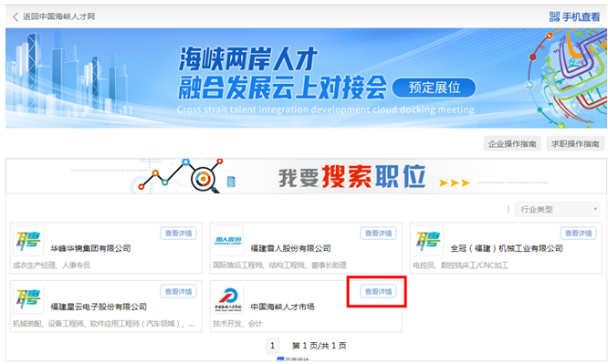View details for 全冠（福建）机械工业有限公司
The height and width of the screenshot is (364, 608).
coord(578,233)
